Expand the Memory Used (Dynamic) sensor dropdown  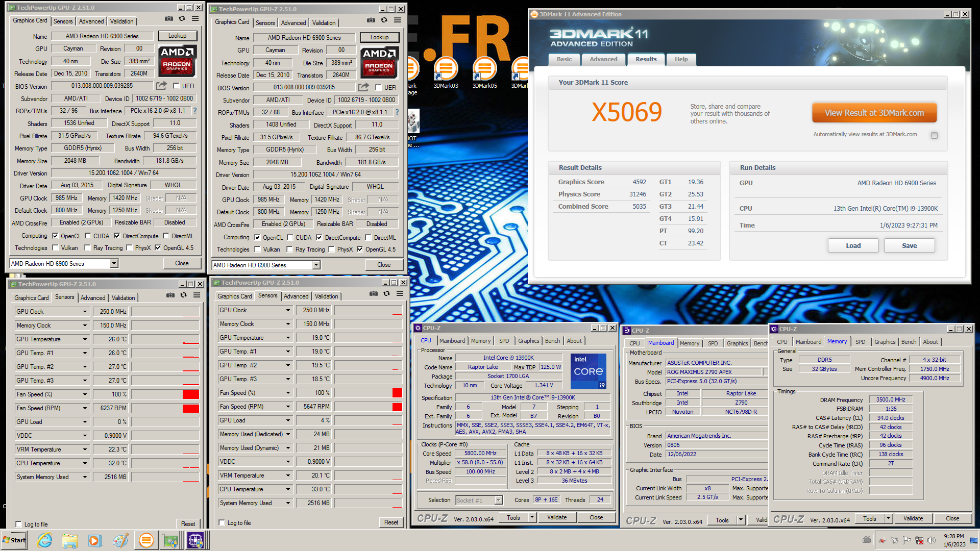[288, 448]
